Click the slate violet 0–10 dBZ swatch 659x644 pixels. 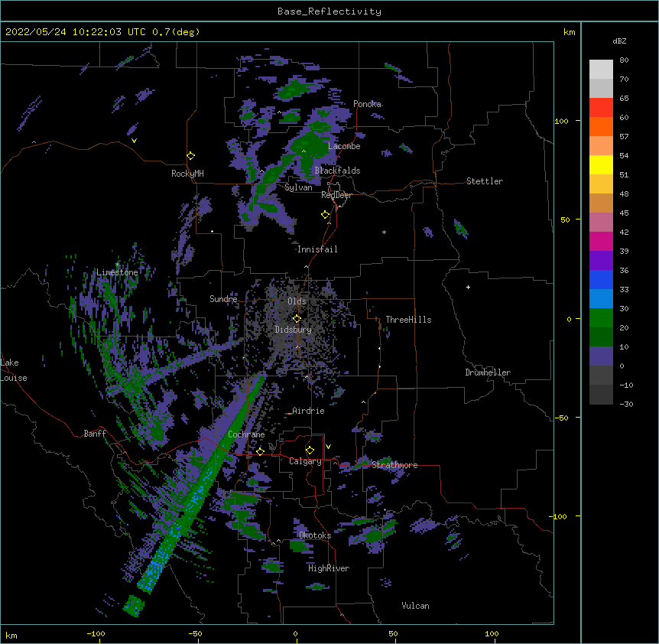click(x=601, y=356)
